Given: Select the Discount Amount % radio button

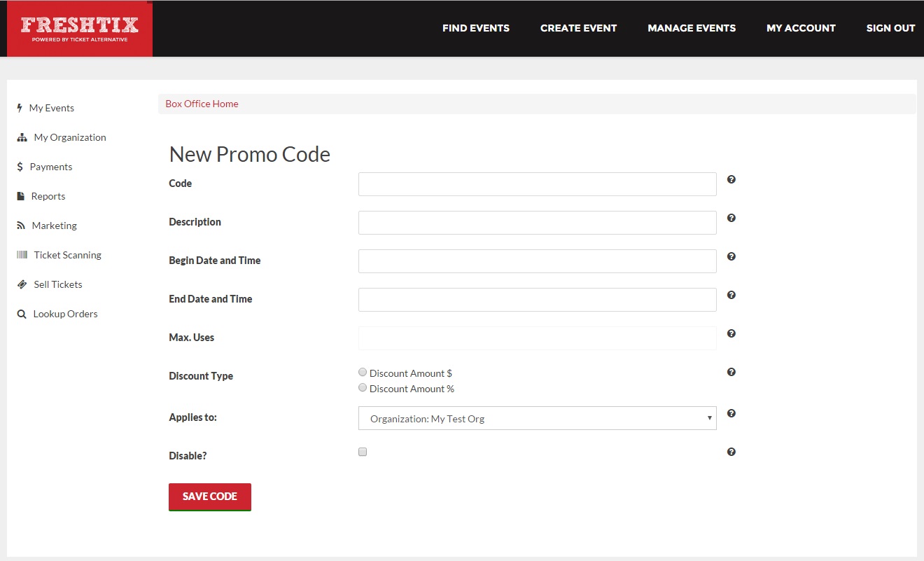Looking at the screenshot, I should tap(363, 387).
